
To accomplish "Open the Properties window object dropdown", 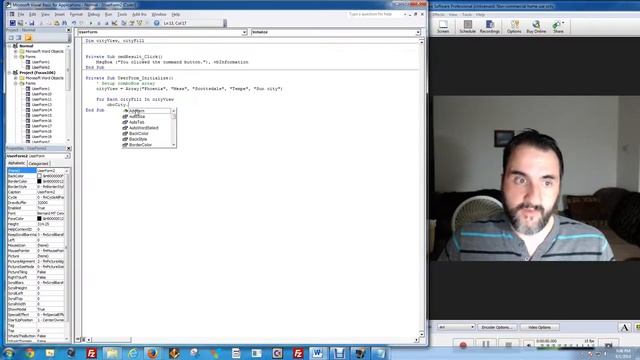I will pos(67,156).
